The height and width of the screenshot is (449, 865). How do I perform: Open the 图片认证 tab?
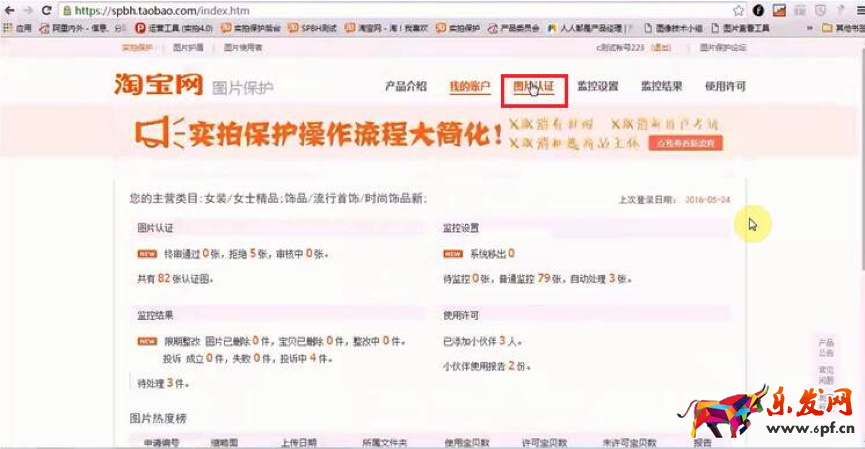coord(533,87)
